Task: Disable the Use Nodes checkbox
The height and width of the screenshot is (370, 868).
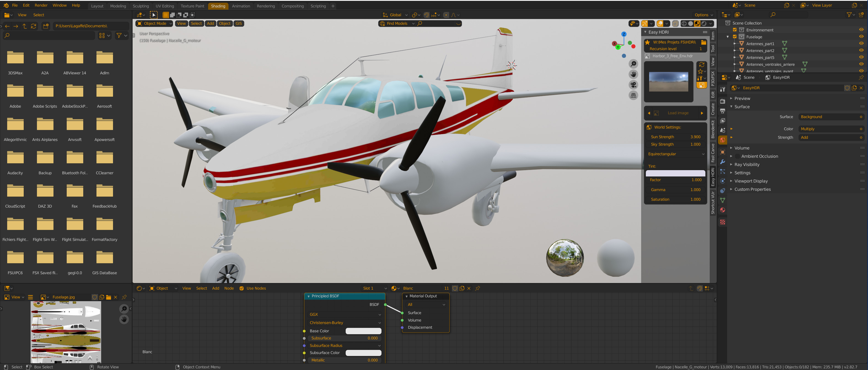Action: (x=241, y=288)
